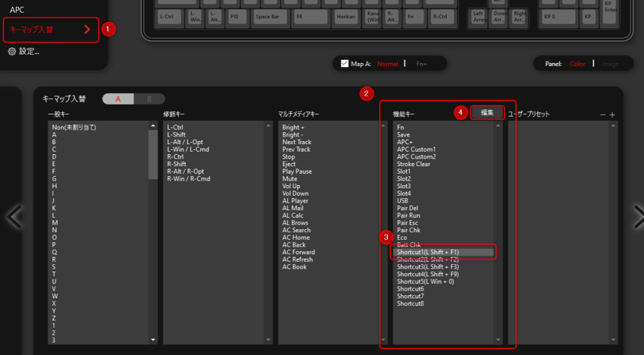
Task: Expand the キーマップ入替 menu chevron
Action: [x=87, y=29]
